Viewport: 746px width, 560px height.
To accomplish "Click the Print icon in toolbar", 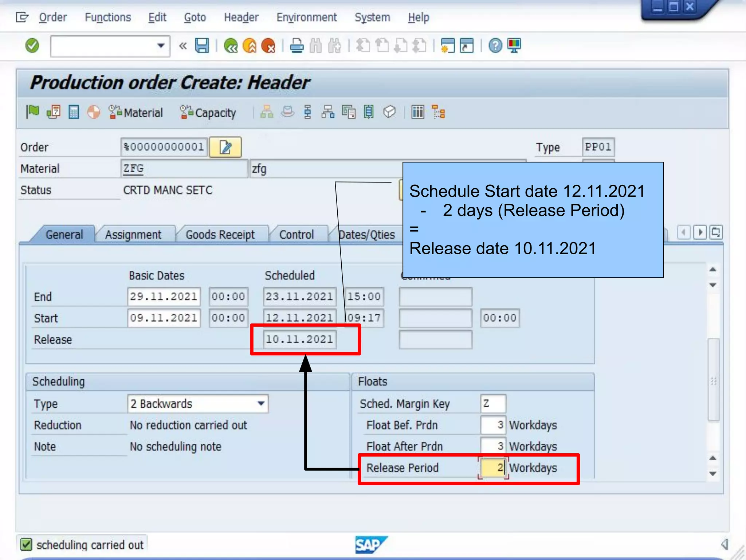I will (297, 46).
